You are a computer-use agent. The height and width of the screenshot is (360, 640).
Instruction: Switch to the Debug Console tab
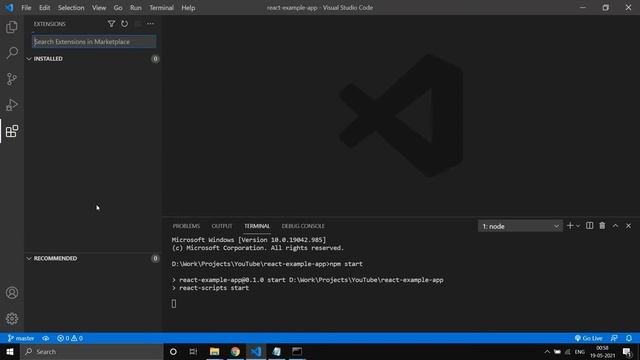(x=303, y=226)
